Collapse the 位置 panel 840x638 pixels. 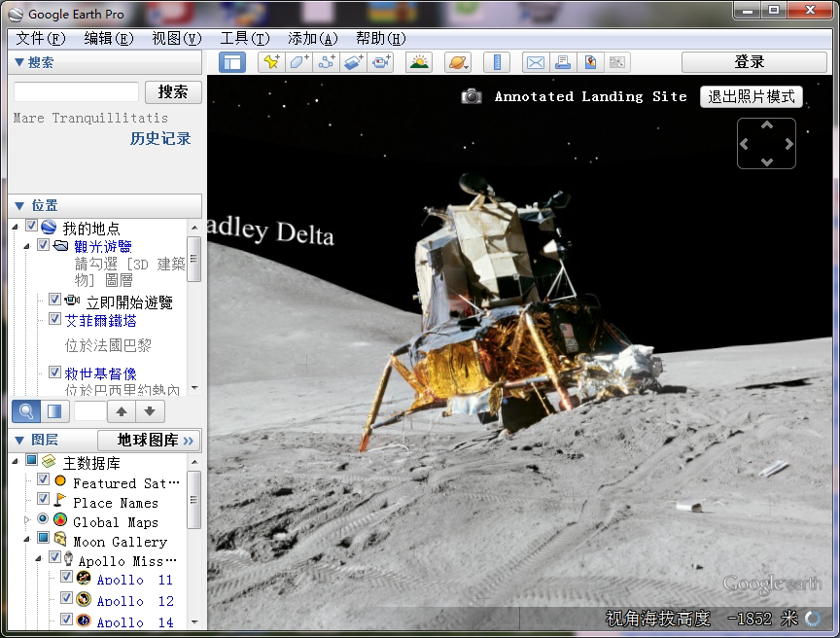click(19, 206)
